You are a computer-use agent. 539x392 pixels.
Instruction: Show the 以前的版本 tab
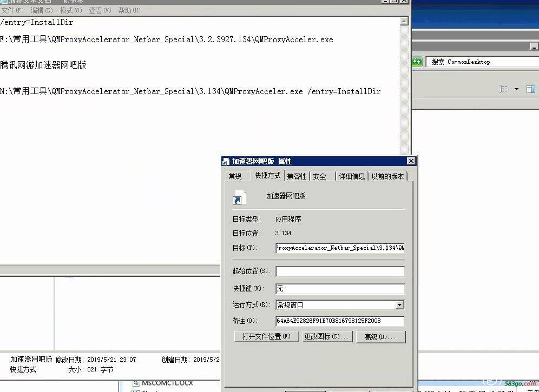[x=387, y=176]
